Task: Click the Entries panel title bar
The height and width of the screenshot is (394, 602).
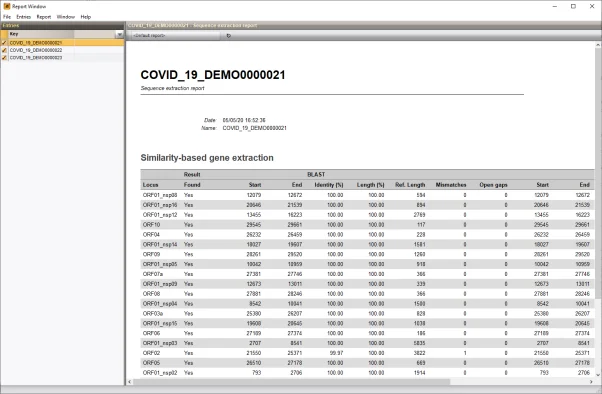Action: (62, 25)
